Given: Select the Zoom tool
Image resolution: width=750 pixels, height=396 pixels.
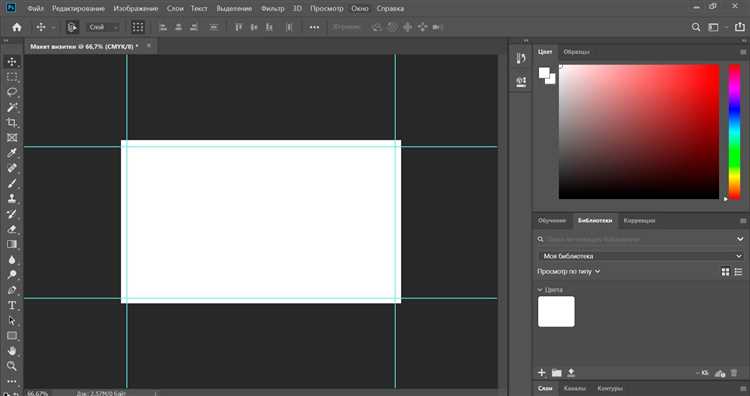Looking at the screenshot, I should 12,366.
